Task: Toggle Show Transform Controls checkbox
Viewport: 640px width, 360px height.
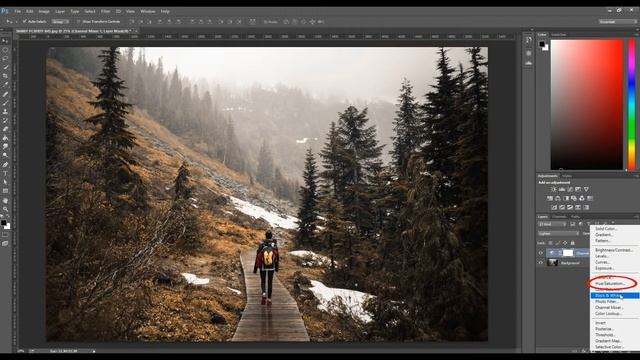Action: coord(79,21)
